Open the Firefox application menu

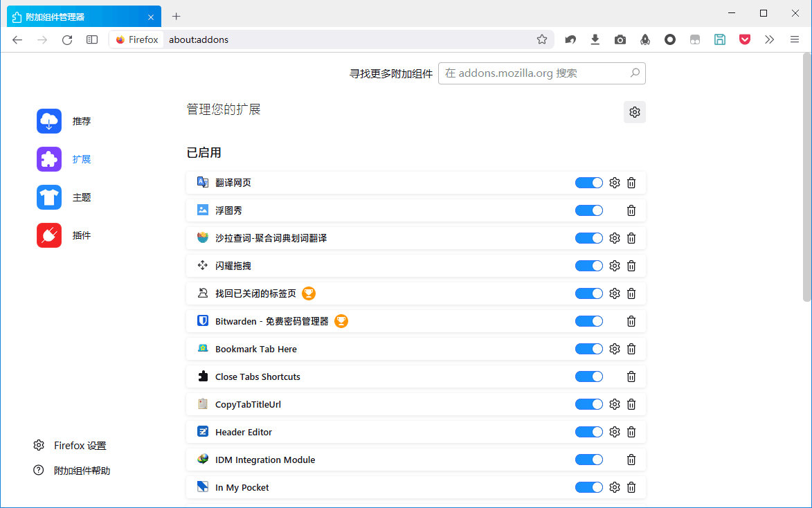tap(795, 39)
